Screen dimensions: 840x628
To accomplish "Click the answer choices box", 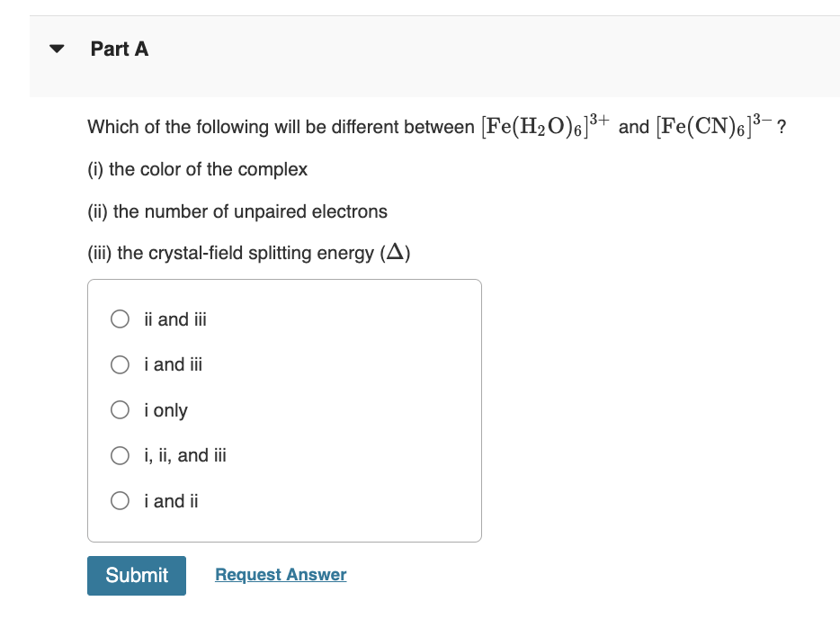I will (284, 409).
